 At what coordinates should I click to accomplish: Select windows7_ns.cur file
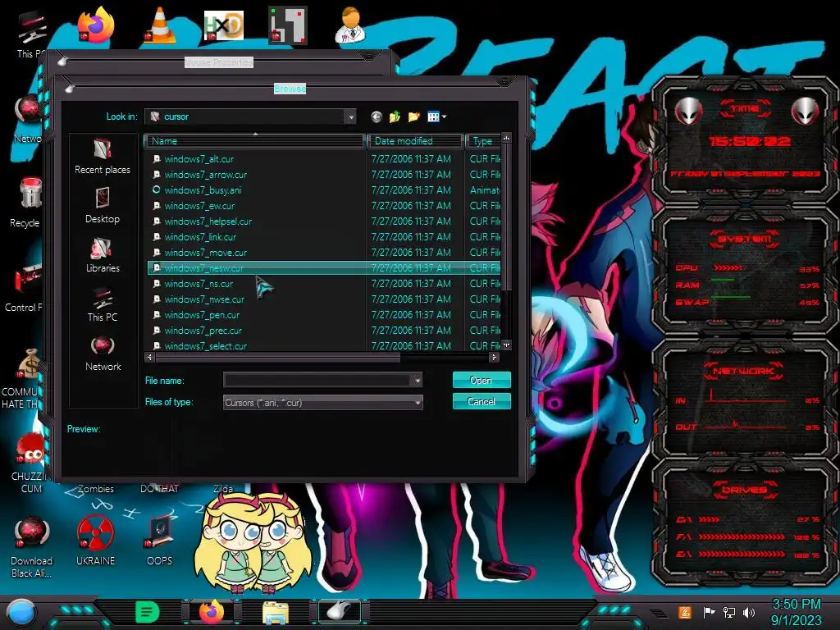199,283
